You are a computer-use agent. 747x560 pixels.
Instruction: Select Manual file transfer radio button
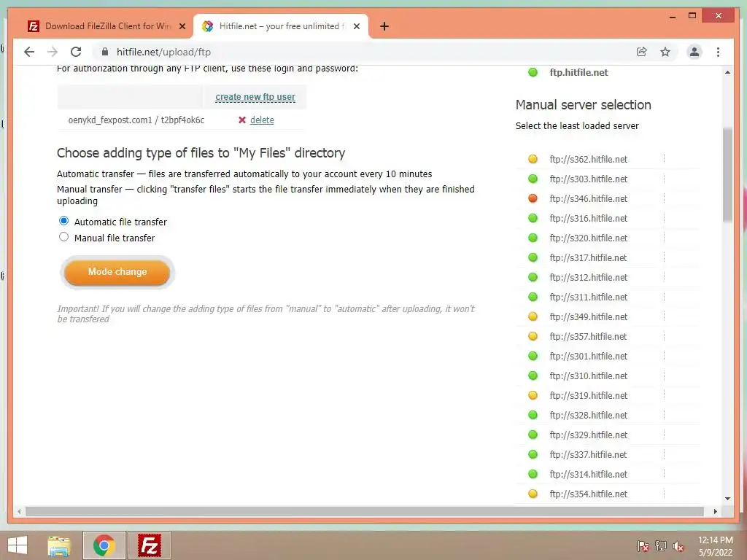coord(64,237)
